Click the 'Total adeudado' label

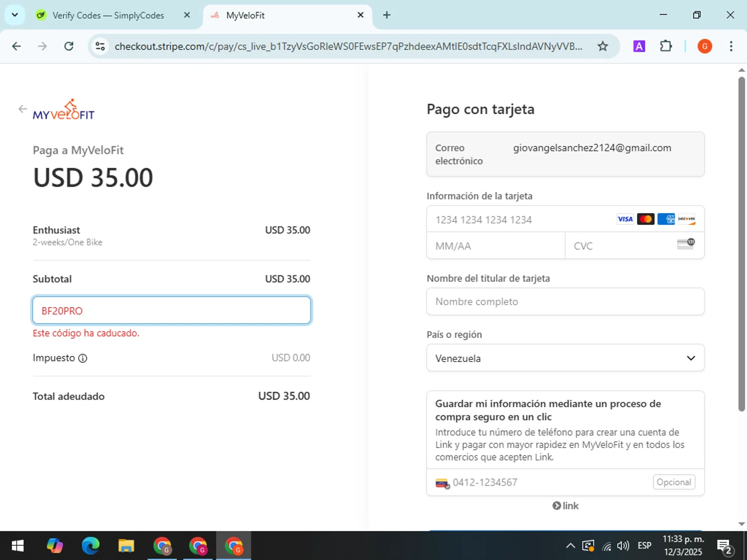[x=69, y=396]
